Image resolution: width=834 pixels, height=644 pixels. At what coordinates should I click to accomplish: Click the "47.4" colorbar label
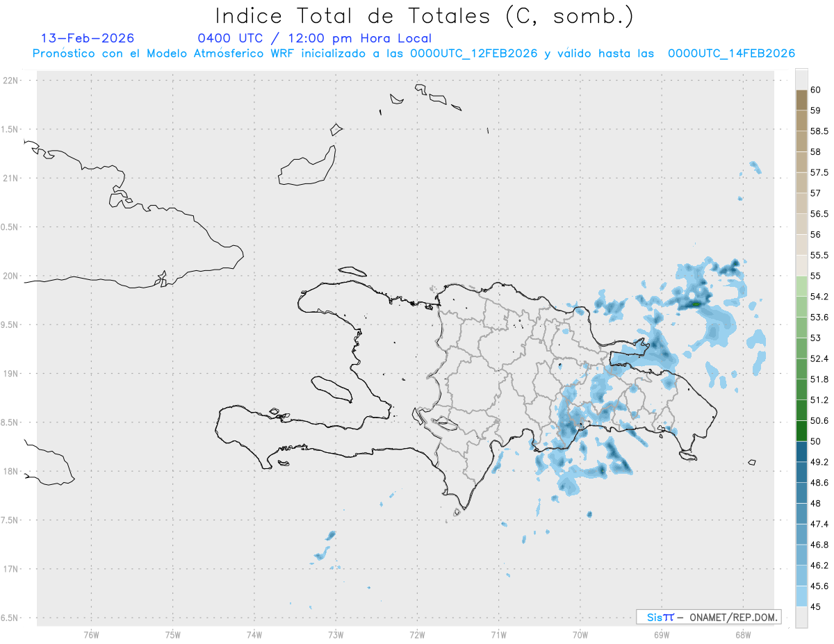[819, 524]
